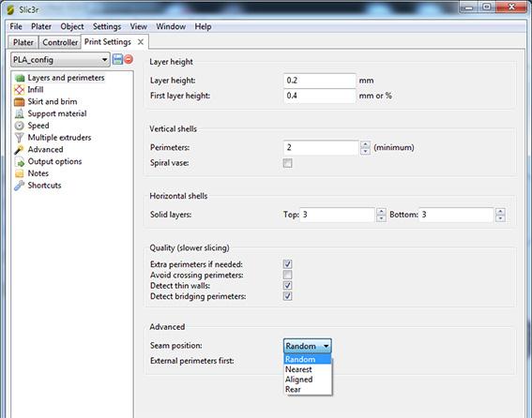532x418 pixels.
Task: Open the Multiple extruders page
Action: tap(59, 138)
